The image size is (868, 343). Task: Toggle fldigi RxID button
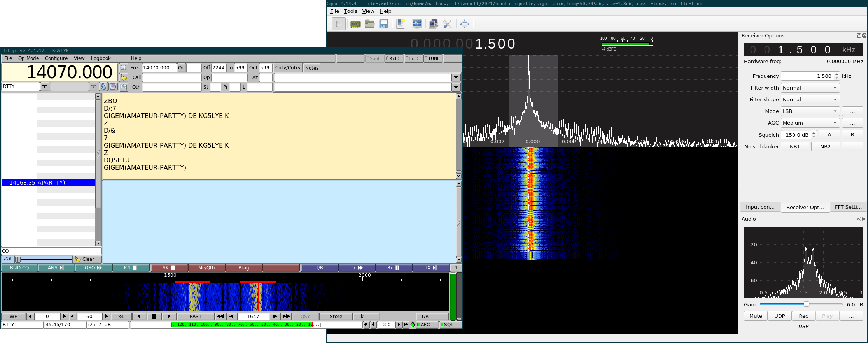[x=394, y=58]
